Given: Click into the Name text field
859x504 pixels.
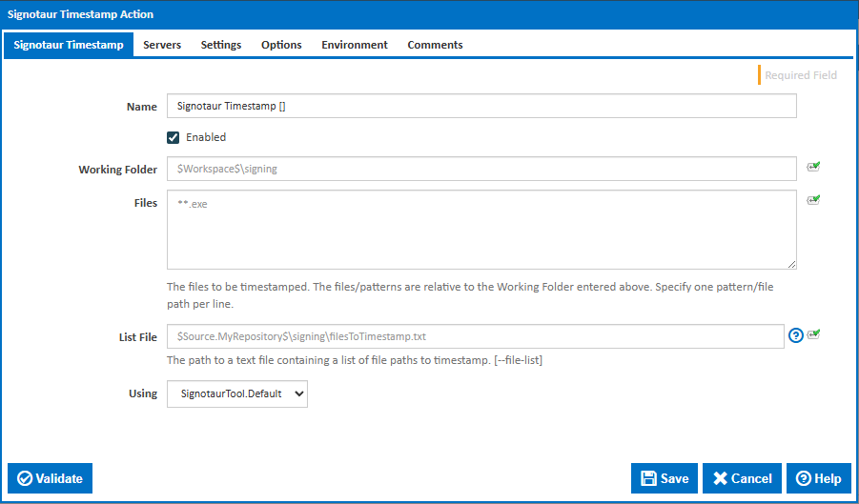Looking at the screenshot, I should tap(481, 107).
